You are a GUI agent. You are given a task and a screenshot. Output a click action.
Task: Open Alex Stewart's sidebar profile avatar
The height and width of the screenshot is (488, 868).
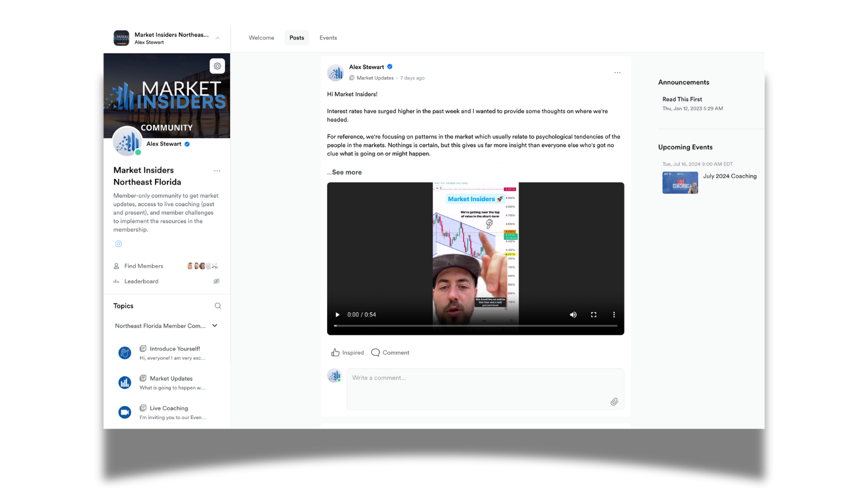pyautogui.click(x=127, y=141)
